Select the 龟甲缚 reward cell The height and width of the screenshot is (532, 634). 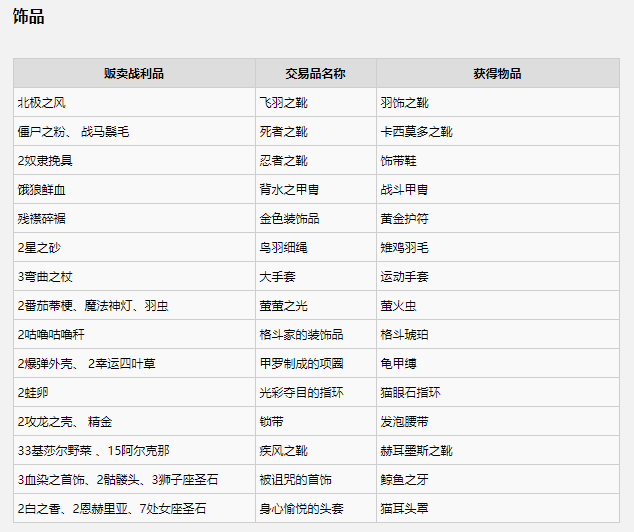tap(398, 364)
